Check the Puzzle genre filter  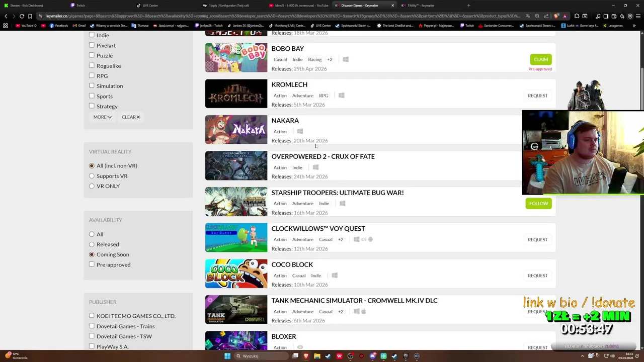coord(92,55)
